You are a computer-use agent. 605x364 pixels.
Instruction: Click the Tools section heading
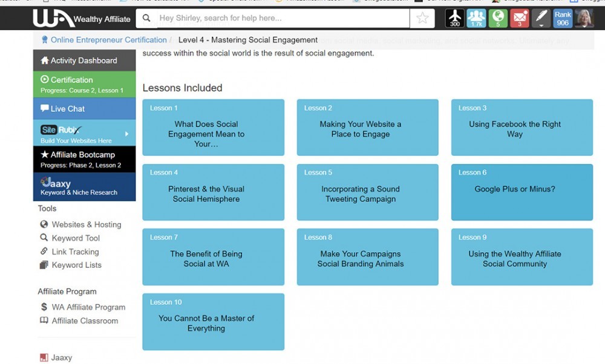tap(47, 208)
